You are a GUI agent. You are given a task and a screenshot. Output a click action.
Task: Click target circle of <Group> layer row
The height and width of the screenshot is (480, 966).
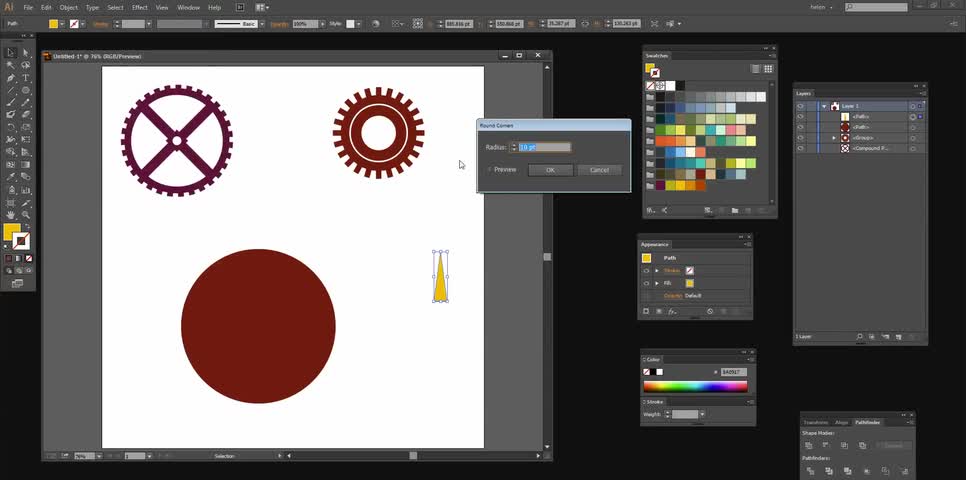(912, 138)
